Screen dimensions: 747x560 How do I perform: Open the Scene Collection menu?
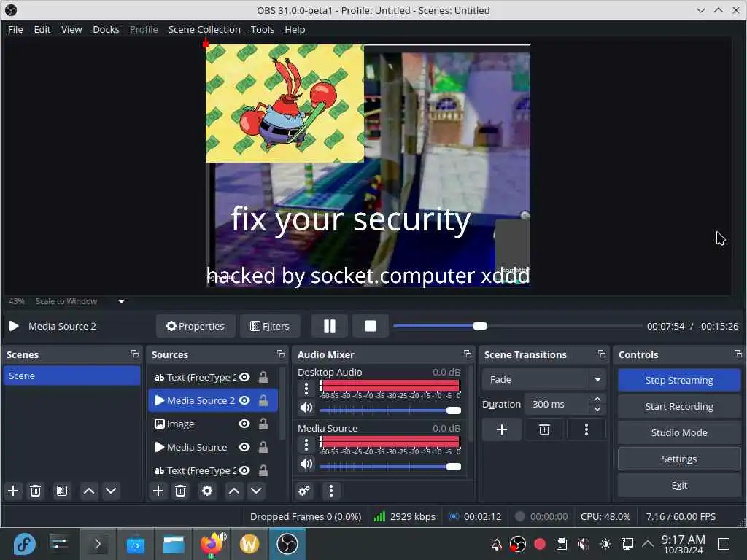204,29
